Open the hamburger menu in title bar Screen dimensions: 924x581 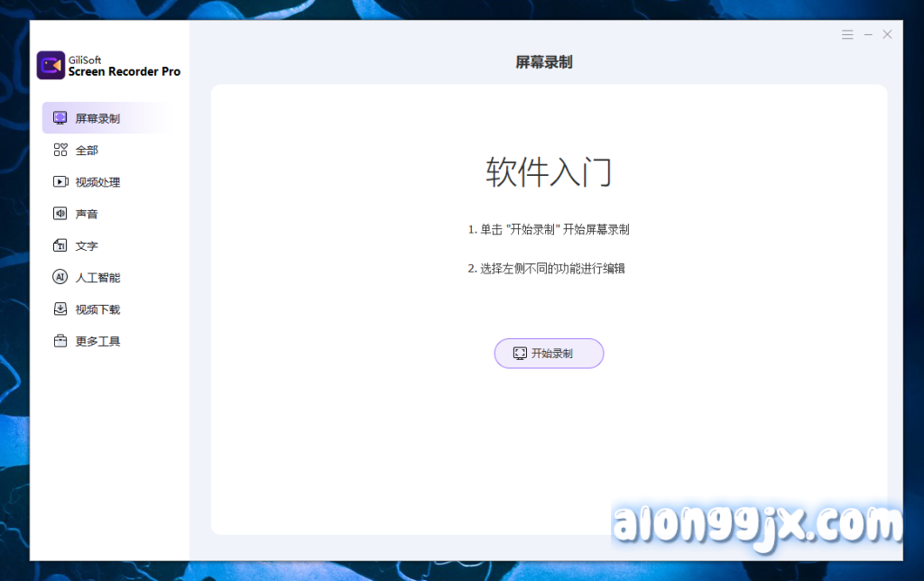pyautogui.click(x=847, y=34)
